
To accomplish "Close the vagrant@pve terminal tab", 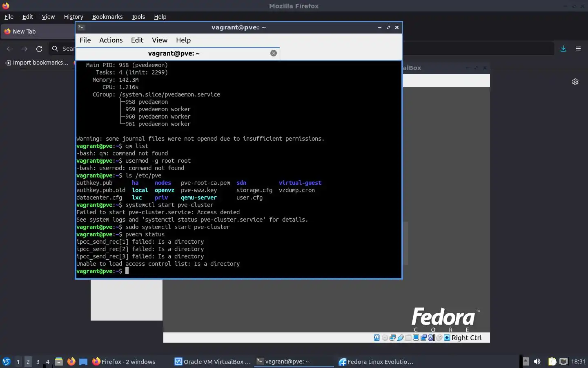I will click(274, 53).
